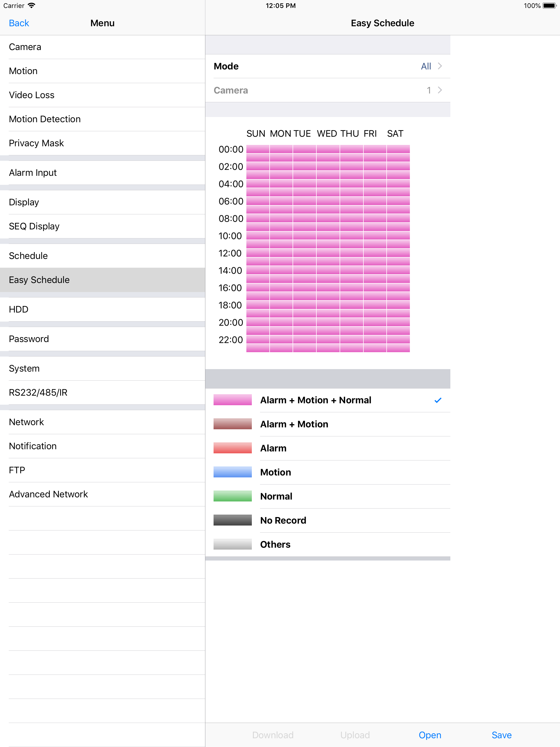Select the red Alarm color swatch
This screenshot has height=747, width=560.
(x=232, y=448)
